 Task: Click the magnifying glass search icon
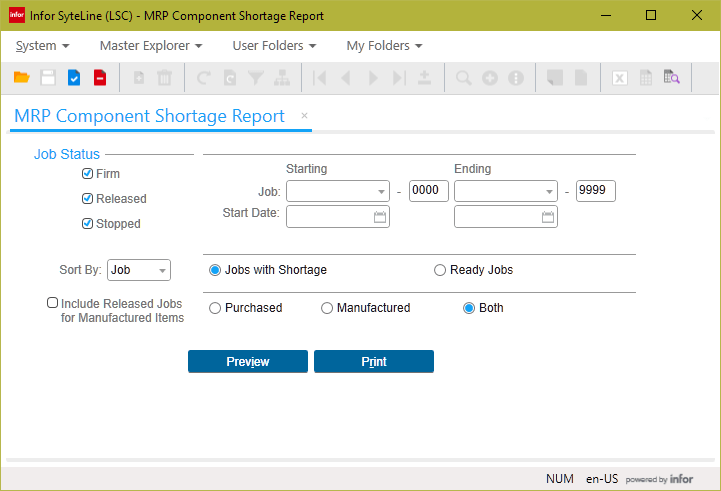point(464,78)
